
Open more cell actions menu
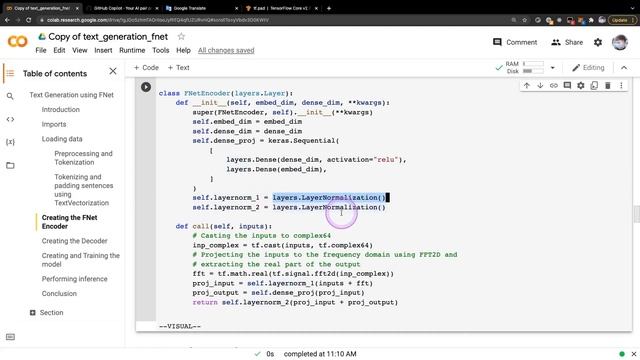click(621, 85)
